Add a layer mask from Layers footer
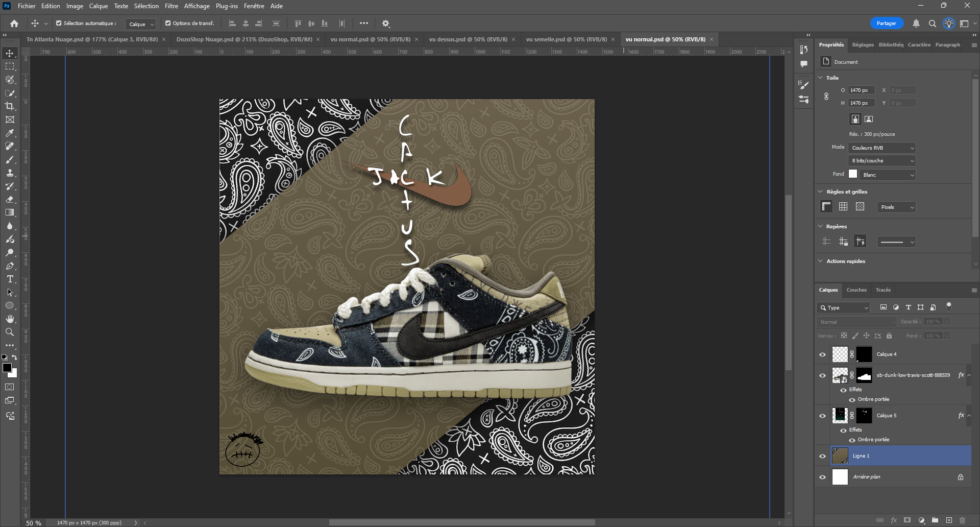Image resolution: width=980 pixels, height=527 pixels. [x=907, y=520]
